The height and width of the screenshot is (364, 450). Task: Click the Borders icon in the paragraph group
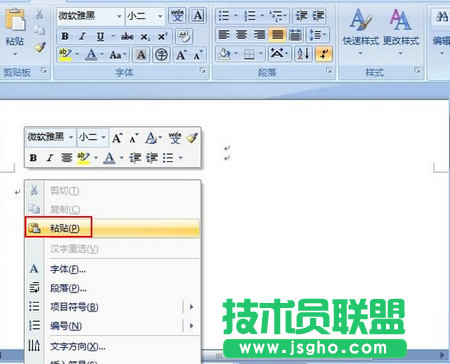pos(249,54)
